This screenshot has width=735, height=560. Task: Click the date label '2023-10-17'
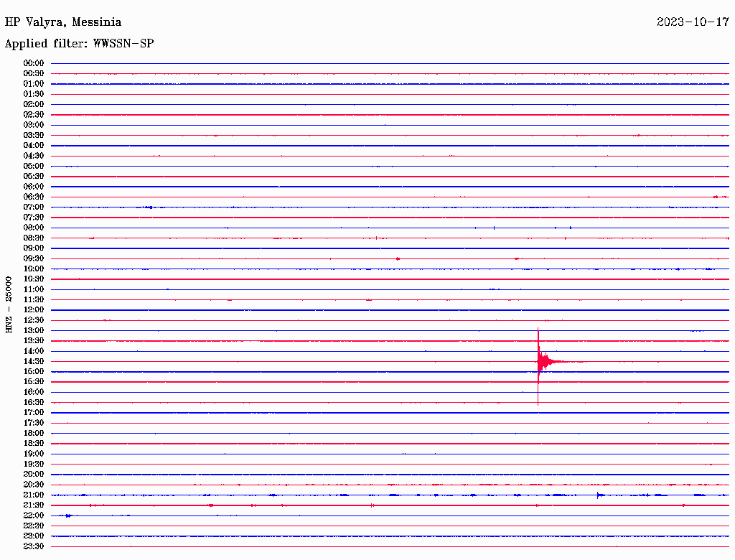[693, 22]
